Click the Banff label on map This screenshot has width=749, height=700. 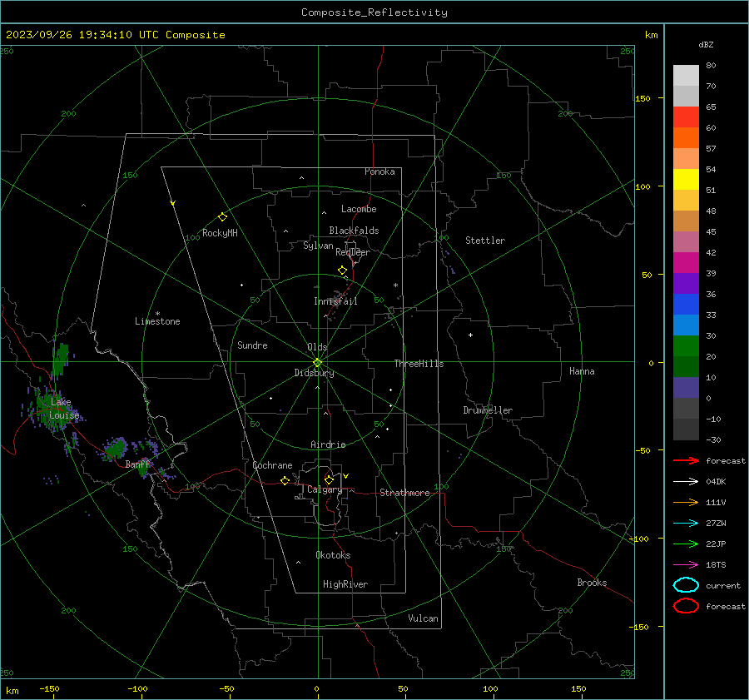tap(137, 464)
